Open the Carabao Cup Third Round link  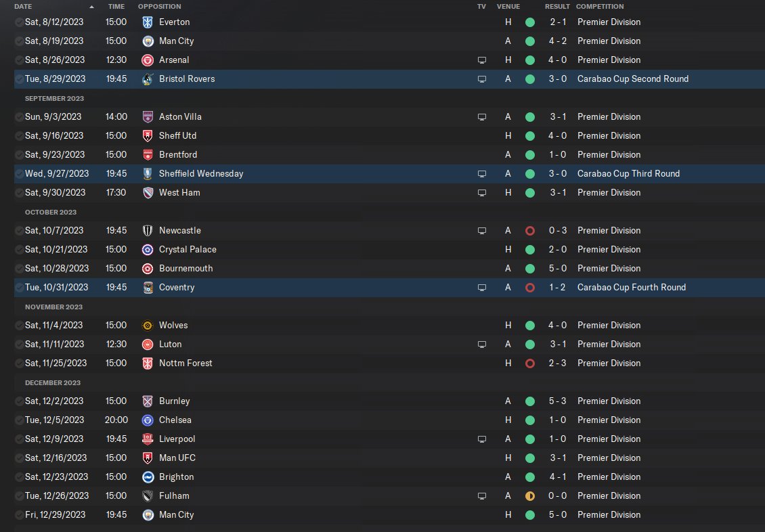[x=628, y=173]
